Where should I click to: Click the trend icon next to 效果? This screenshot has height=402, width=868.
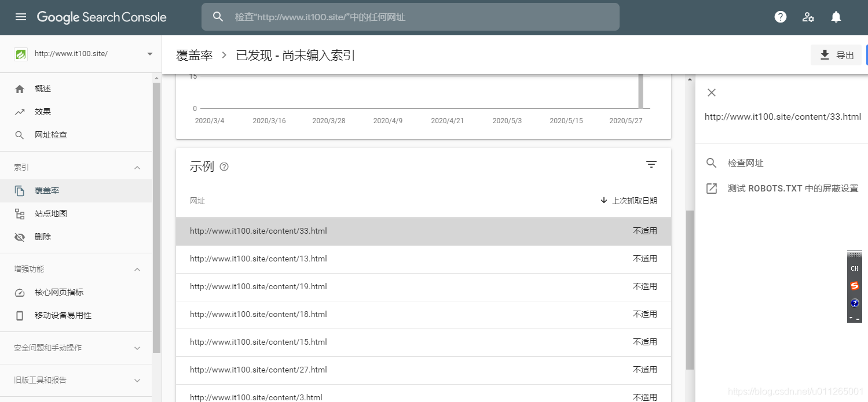tap(20, 112)
